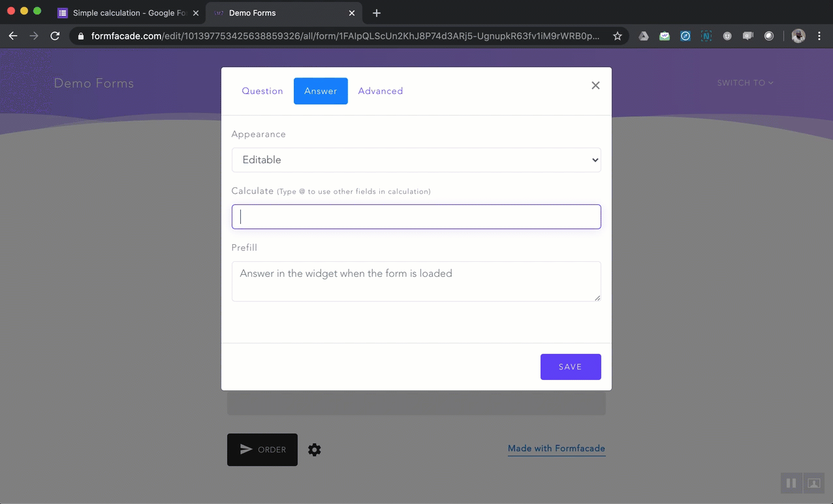Follow the Made with Formfacade link

point(556,449)
